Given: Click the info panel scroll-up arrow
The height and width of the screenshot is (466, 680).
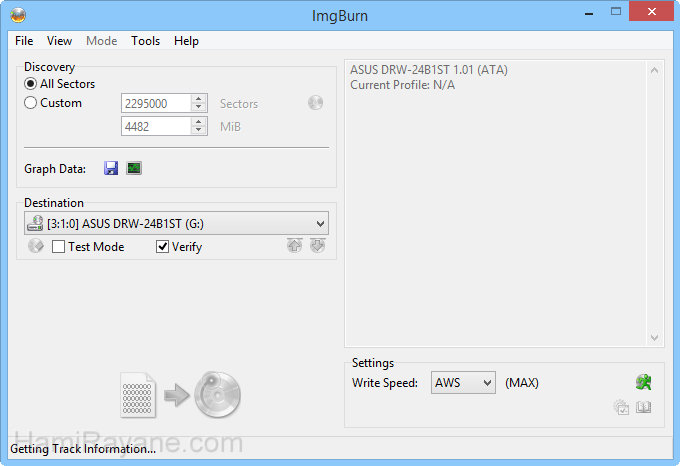Looking at the screenshot, I should 654,70.
